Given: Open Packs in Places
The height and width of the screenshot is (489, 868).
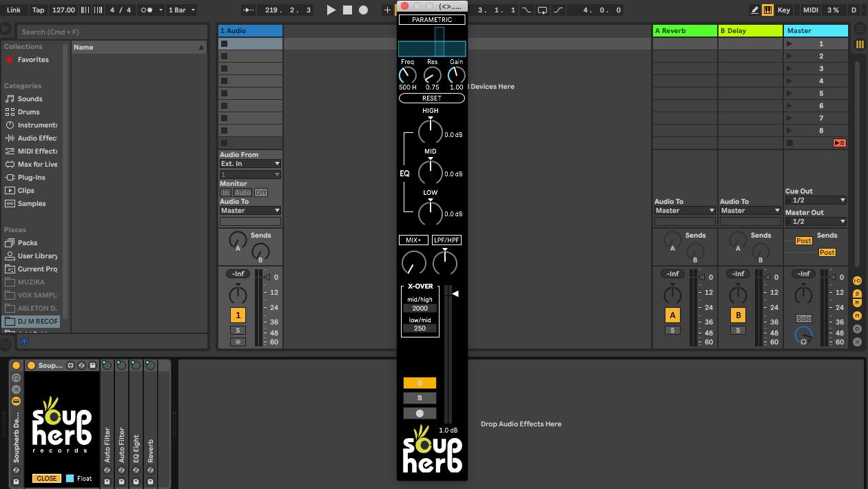Looking at the screenshot, I should (x=28, y=242).
